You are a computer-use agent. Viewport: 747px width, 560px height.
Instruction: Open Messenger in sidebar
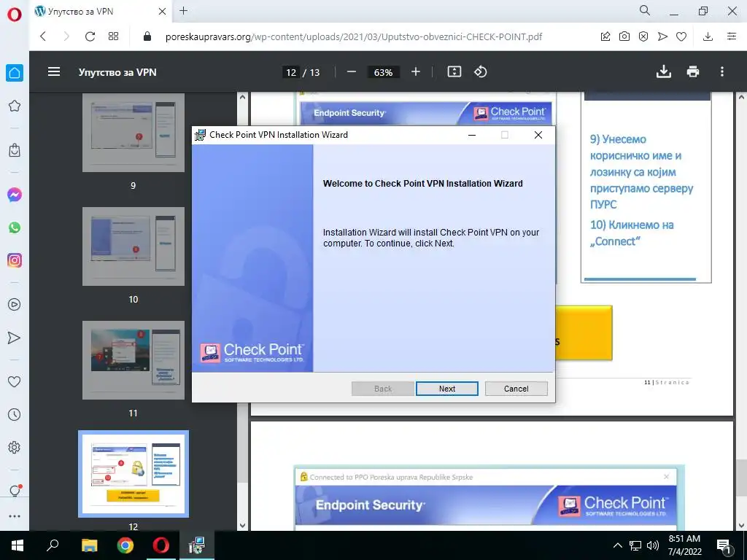point(15,195)
